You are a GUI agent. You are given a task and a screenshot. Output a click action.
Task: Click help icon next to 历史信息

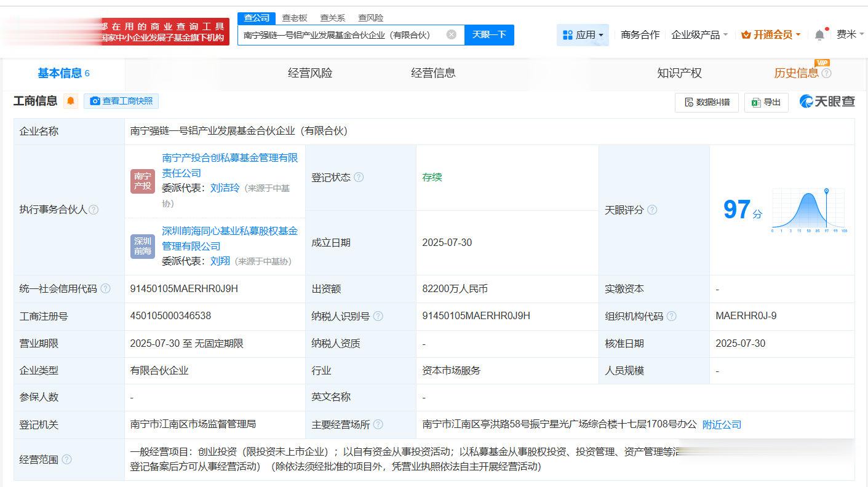coord(826,73)
